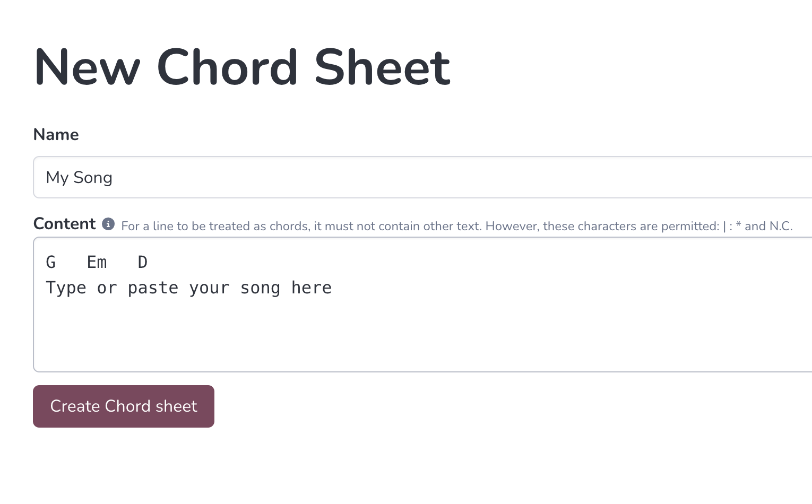Image resolution: width=812 pixels, height=504 pixels.
Task: Place cursor on the G chord
Action: pyautogui.click(x=51, y=262)
